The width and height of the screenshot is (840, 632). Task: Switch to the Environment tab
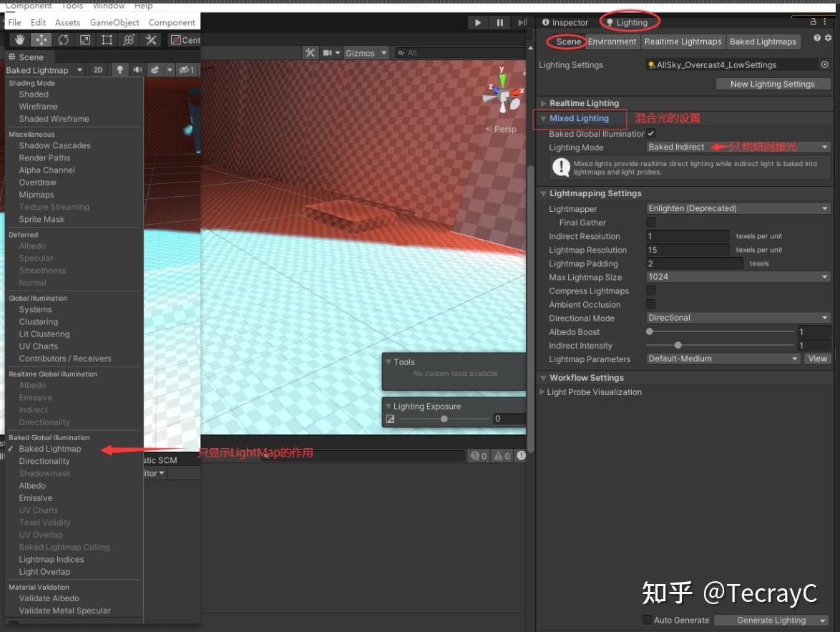click(612, 42)
